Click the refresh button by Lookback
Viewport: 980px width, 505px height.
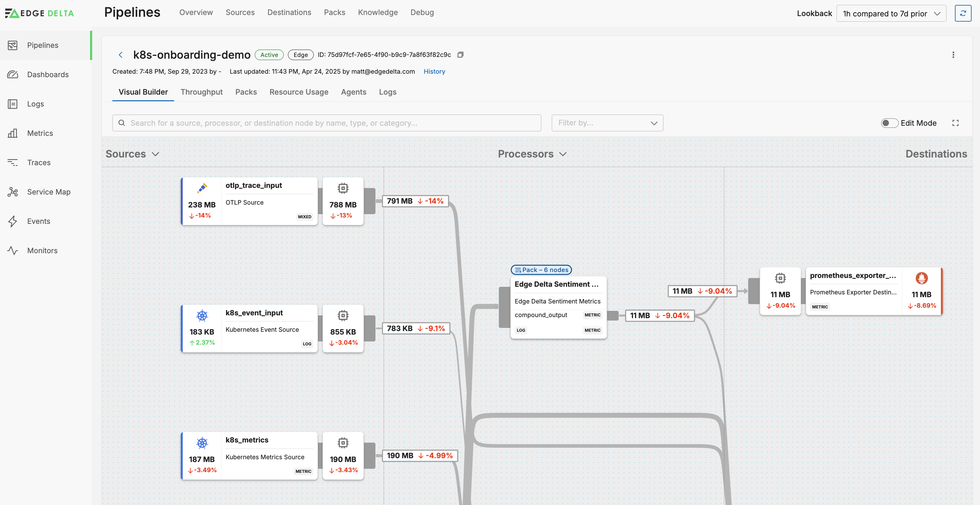pyautogui.click(x=963, y=13)
